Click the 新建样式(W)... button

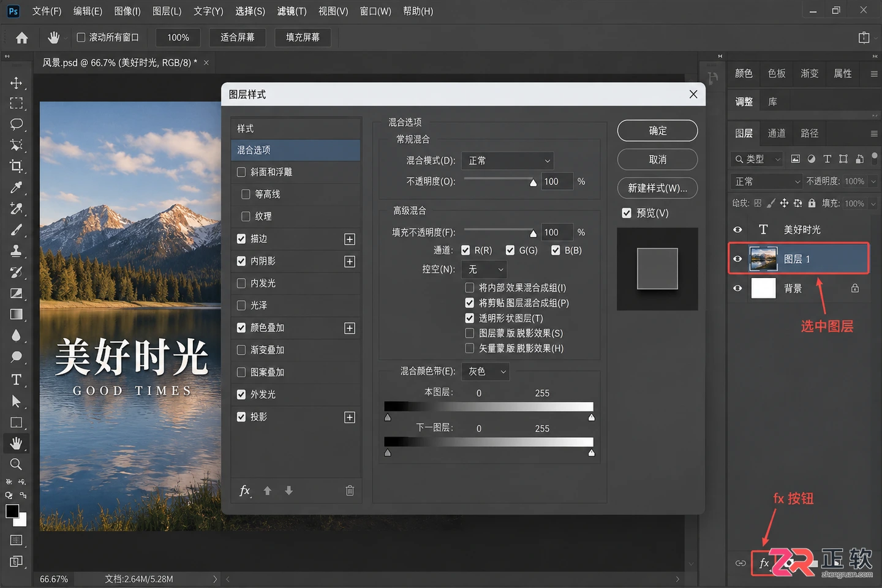657,188
